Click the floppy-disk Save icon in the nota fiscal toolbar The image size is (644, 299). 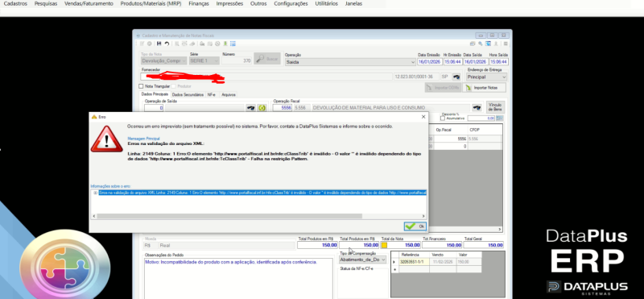pos(159,44)
